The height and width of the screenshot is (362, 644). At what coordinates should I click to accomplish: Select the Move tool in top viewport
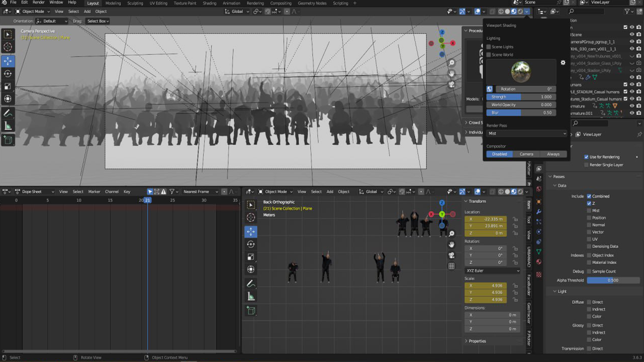(8, 61)
